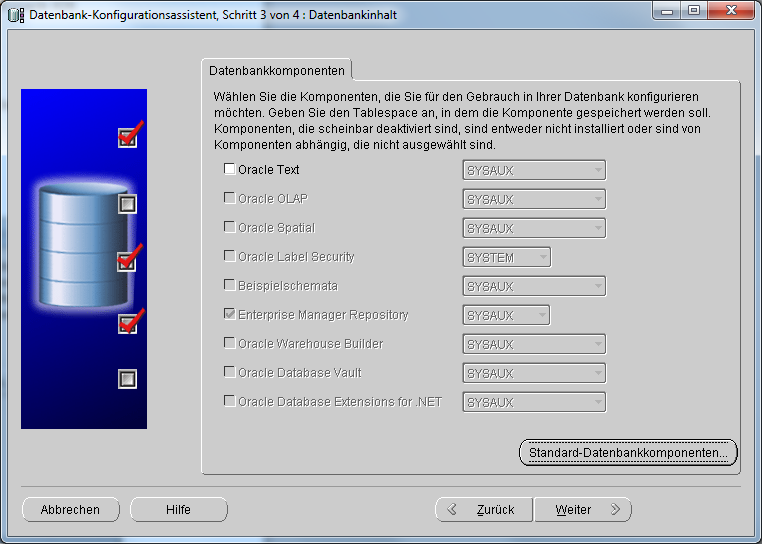The width and height of the screenshot is (762, 544).
Task: Open the Oracle Warehouse Builder tablespace dropdown
Action: tap(534, 344)
